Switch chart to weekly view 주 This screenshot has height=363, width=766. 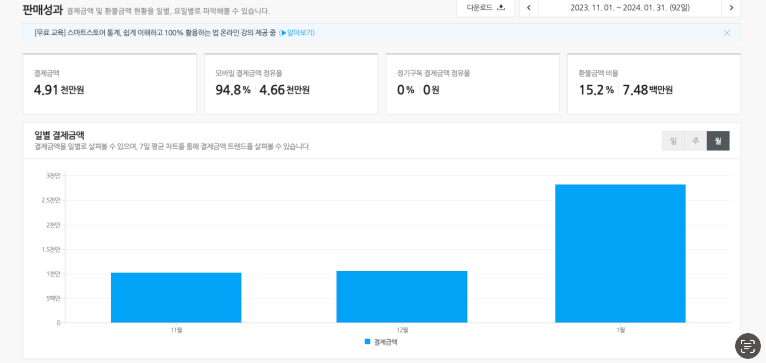click(x=696, y=141)
